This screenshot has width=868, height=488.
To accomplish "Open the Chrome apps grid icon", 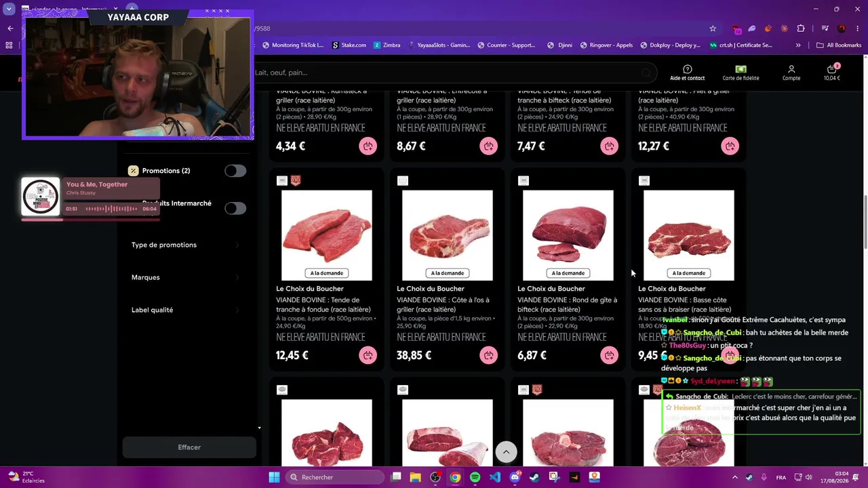I will click(9, 45).
